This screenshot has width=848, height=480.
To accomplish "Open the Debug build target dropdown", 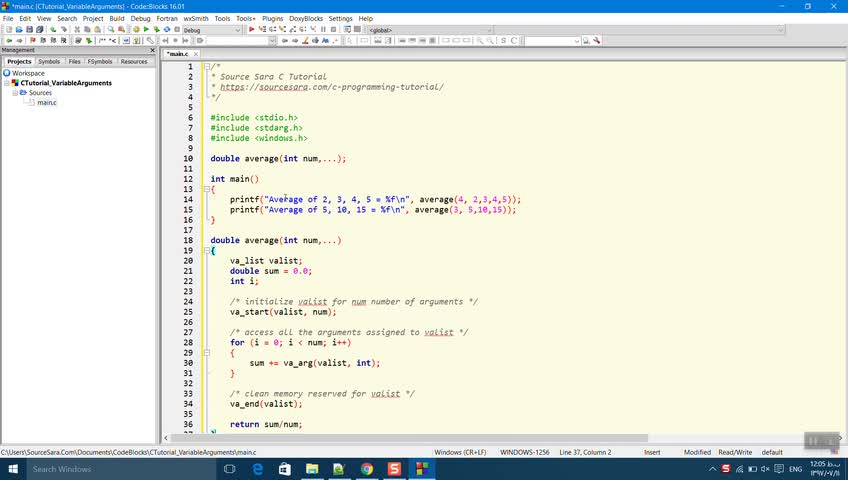I will (x=238, y=30).
